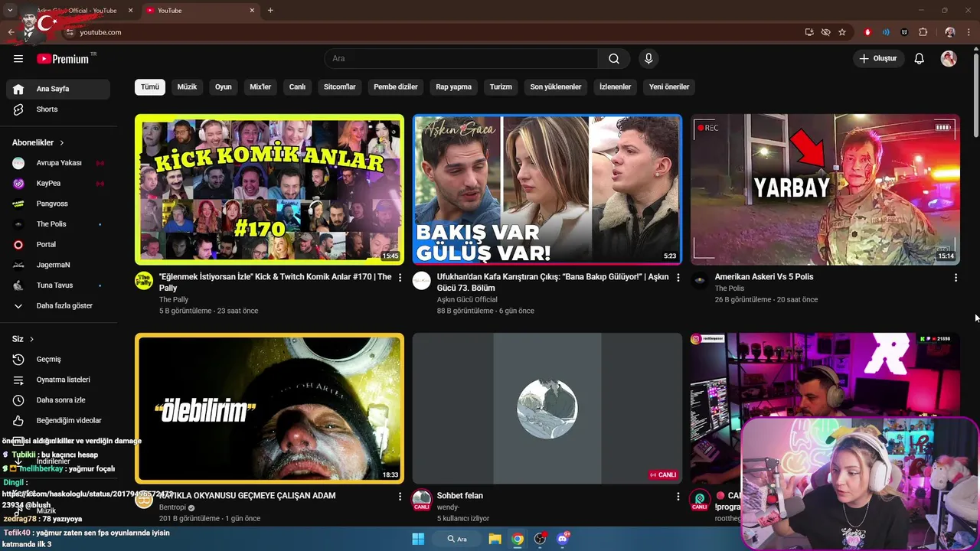This screenshot has height=551, width=980.
Task: Select Rap yapma filter chip
Action: [454, 87]
